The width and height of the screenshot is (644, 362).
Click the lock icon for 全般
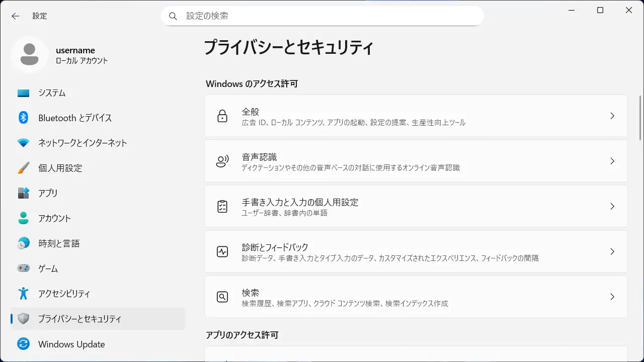click(x=222, y=116)
